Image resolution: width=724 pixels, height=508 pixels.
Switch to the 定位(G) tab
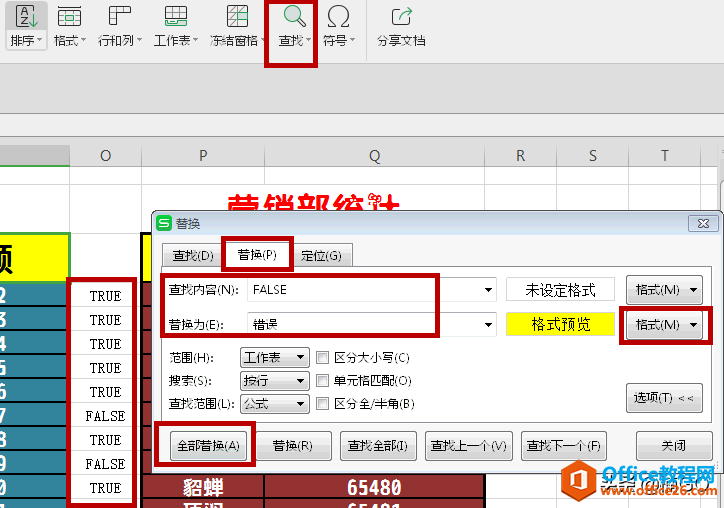click(321, 255)
